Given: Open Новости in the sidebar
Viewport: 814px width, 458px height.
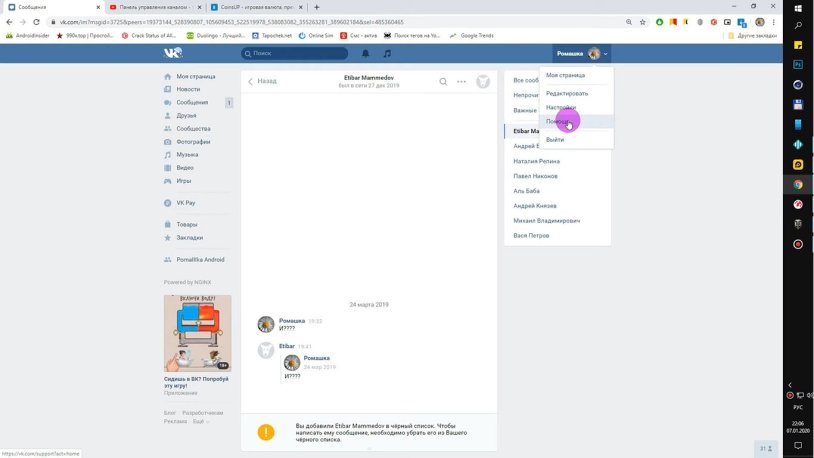Looking at the screenshot, I should click(x=188, y=89).
